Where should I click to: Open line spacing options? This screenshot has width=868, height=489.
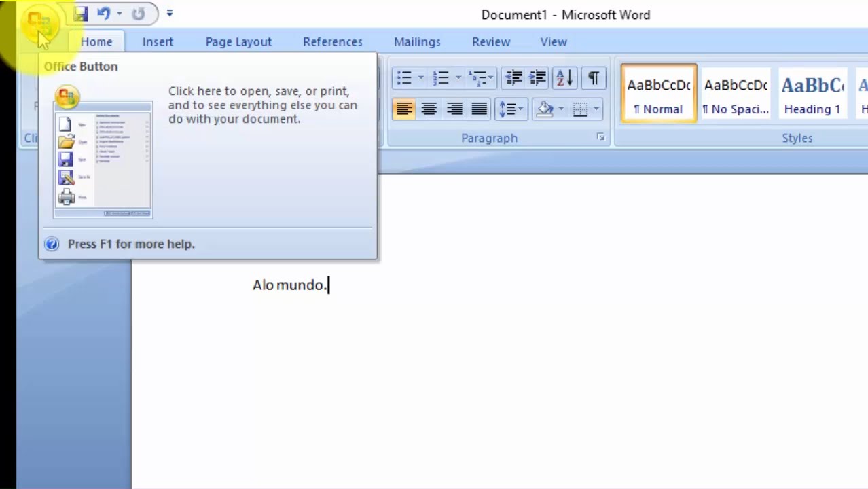511,109
